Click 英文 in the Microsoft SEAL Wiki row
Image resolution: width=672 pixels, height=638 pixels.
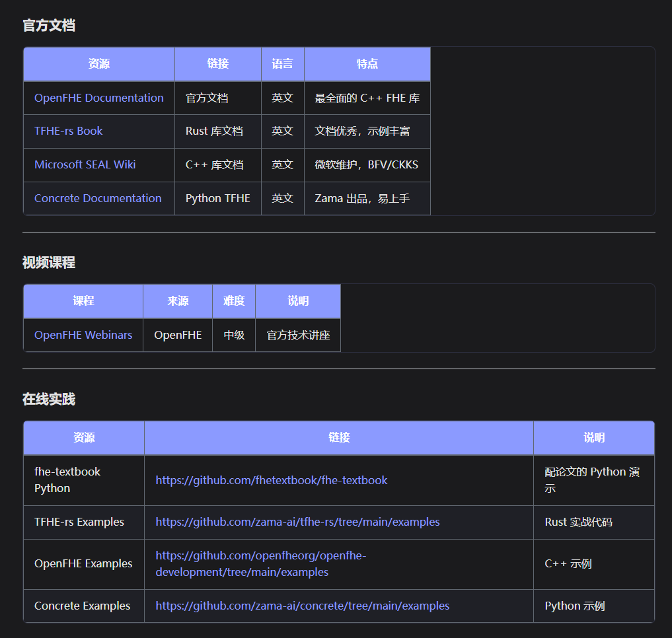(x=282, y=165)
